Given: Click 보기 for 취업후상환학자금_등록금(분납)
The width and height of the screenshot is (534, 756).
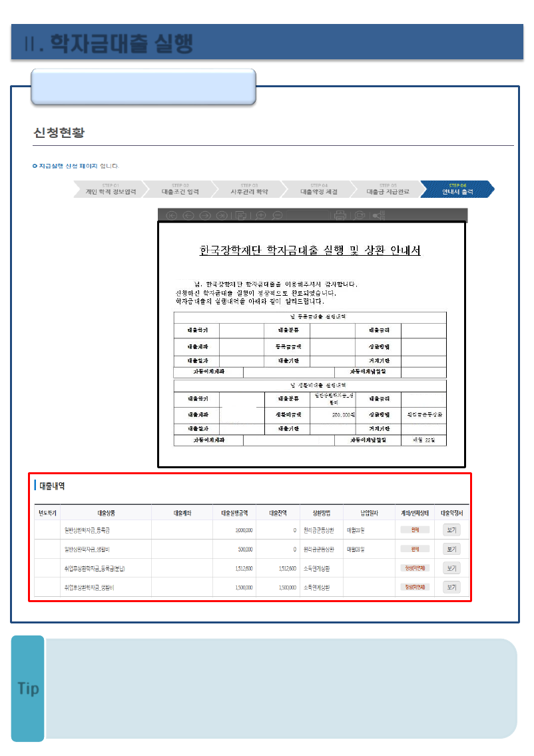Looking at the screenshot, I should pos(451,568).
